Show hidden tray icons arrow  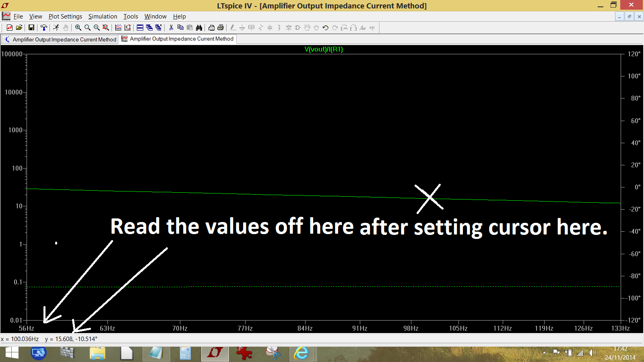pyautogui.click(x=544, y=353)
